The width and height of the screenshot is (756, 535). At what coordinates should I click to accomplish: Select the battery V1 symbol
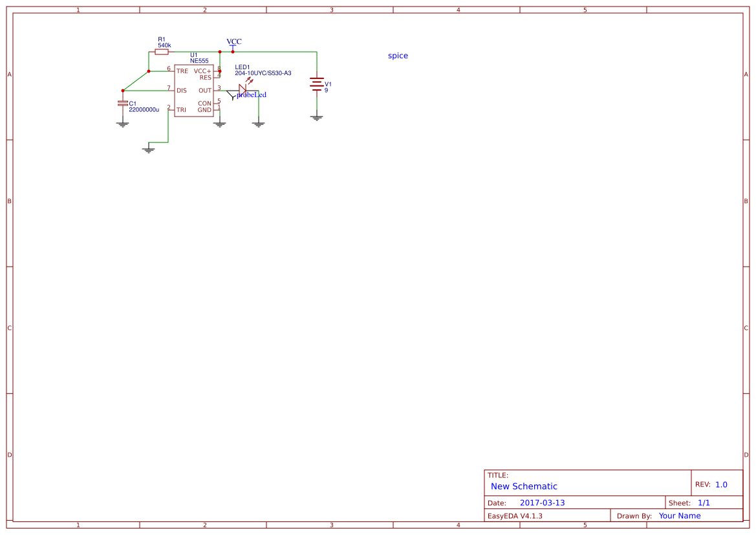316,85
